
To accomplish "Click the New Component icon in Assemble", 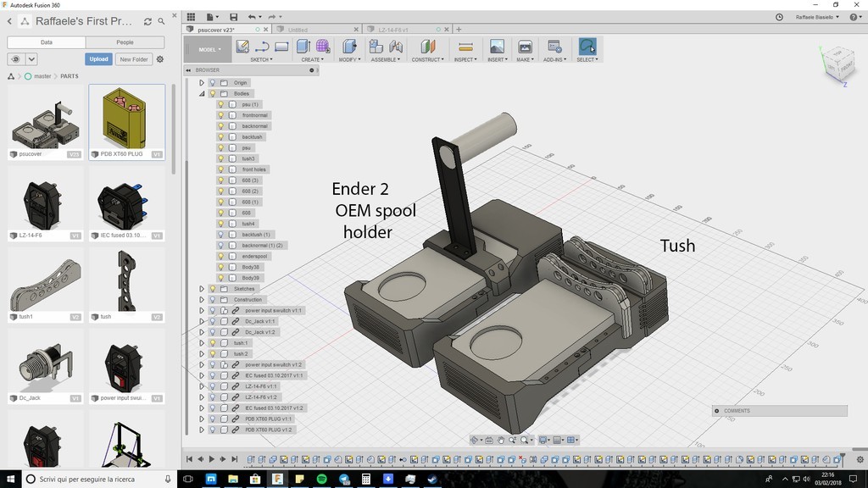I will [376, 47].
